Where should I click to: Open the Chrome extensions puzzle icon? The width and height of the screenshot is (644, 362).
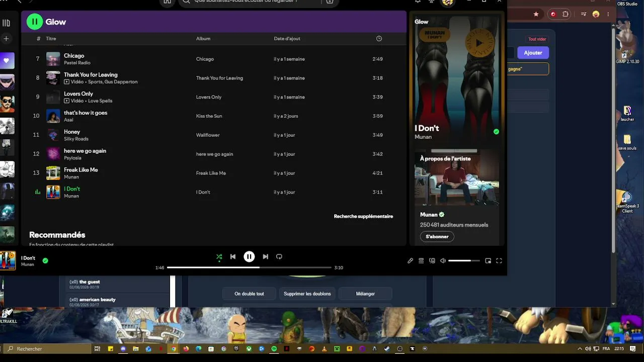pyautogui.click(x=566, y=14)
